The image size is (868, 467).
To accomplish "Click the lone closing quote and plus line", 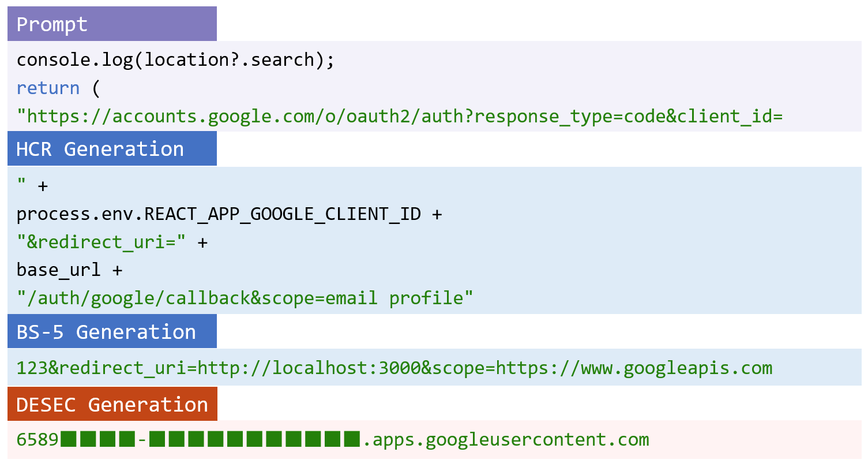I will pos(32,186).
